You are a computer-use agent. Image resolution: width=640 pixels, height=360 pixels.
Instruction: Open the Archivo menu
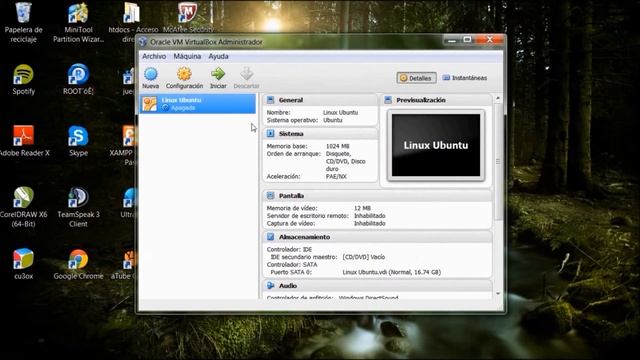point(154,56)
